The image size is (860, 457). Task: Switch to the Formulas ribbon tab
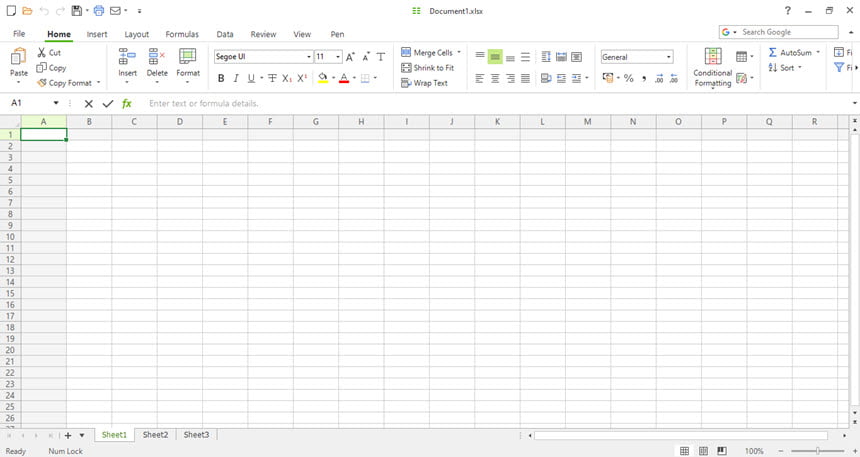coord(182,34)
